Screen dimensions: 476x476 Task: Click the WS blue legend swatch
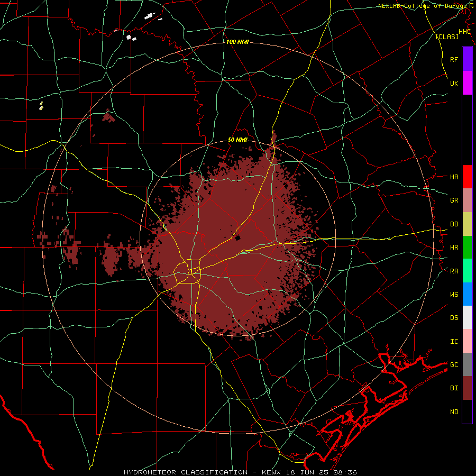pyautogui.click(x=467, y=294)
